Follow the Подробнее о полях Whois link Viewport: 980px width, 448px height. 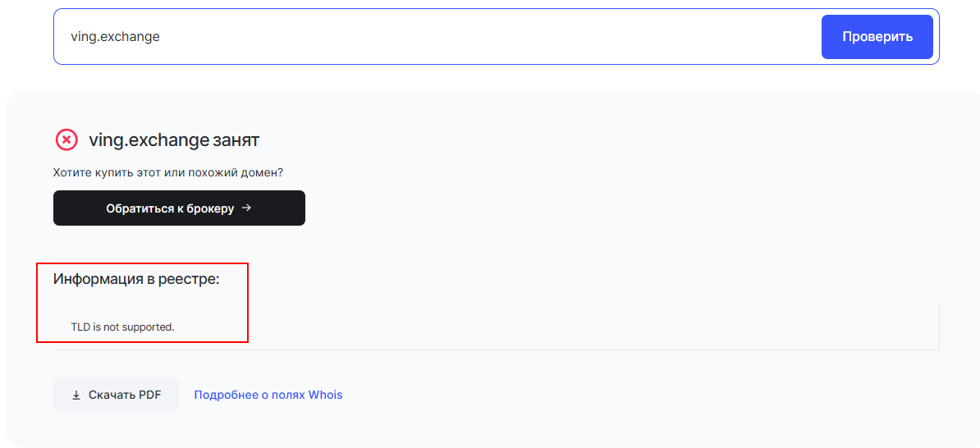click(268, 395)
